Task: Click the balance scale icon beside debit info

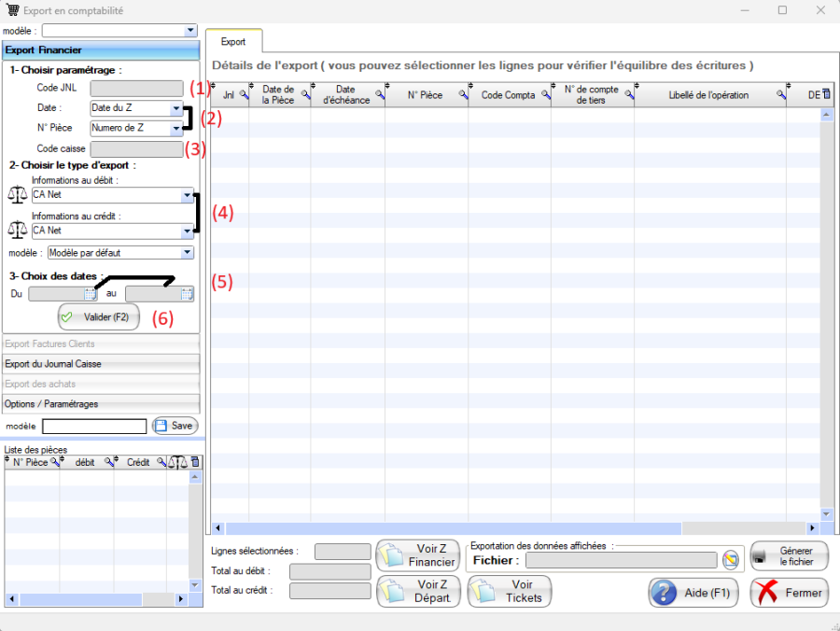Action: tap(17, 194)
